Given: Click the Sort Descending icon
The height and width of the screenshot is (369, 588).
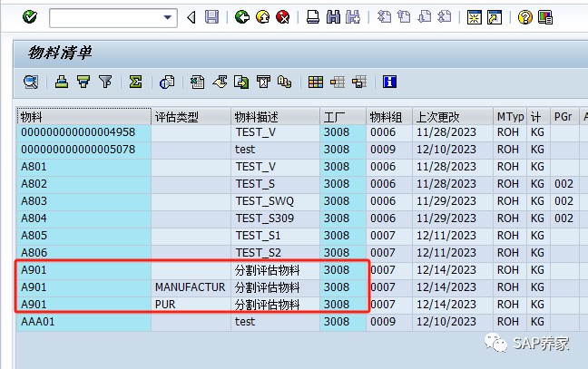Looking at the screenshot, I should [x=83, y=82].
